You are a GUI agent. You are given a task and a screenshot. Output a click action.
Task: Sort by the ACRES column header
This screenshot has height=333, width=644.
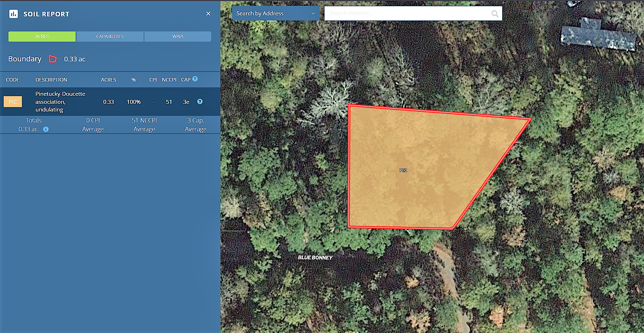pyautogui.click(x=109, y=80)
